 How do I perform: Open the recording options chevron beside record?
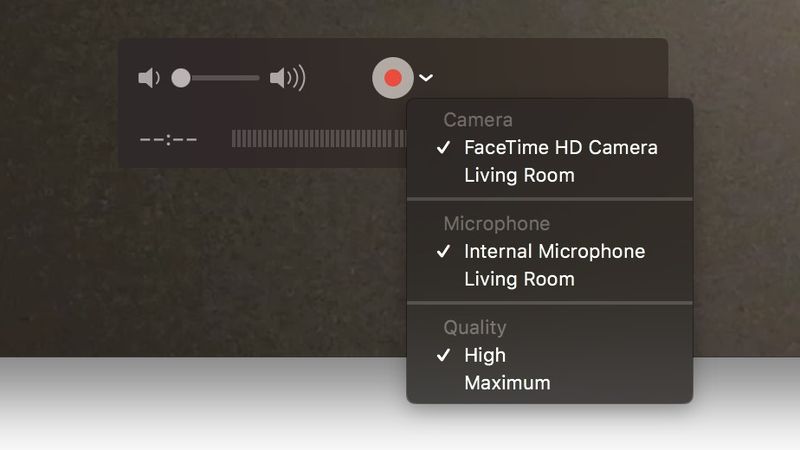coord(426,78)
